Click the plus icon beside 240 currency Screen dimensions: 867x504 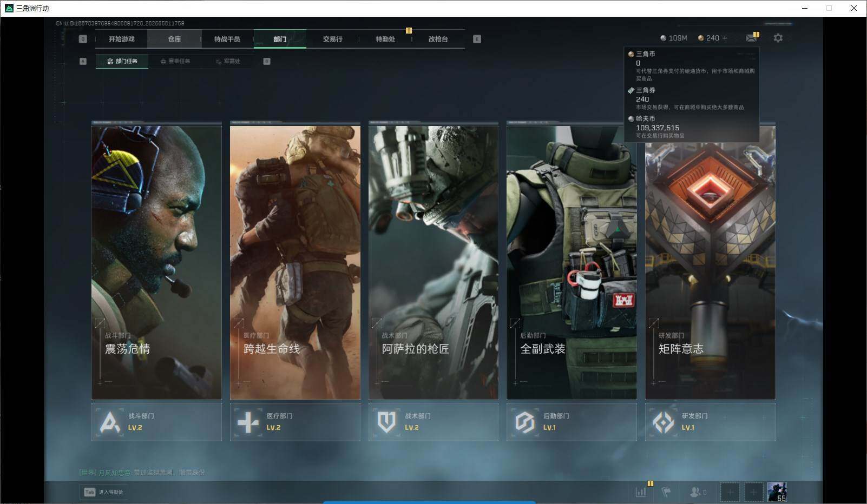coord(725,38)
